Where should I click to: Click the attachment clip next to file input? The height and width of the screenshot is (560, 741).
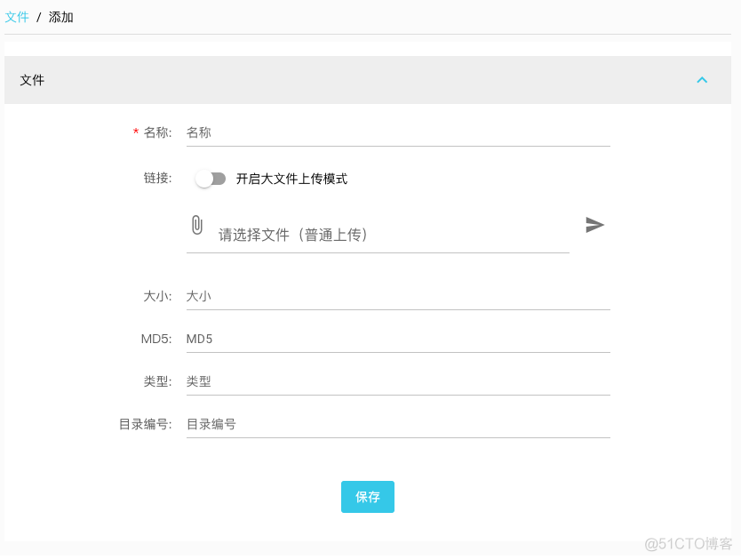(x=196, y=225)
